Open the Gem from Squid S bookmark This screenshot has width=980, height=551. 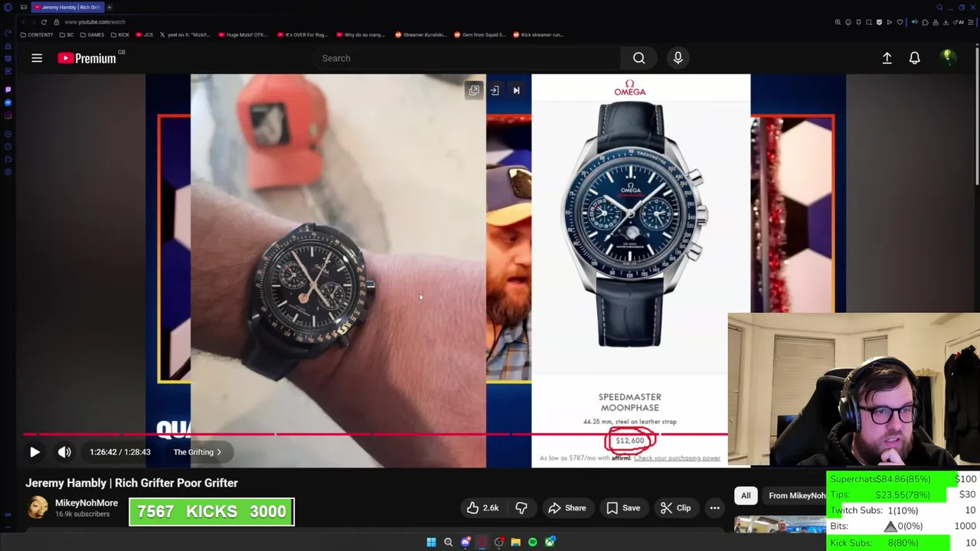point(480,34)
